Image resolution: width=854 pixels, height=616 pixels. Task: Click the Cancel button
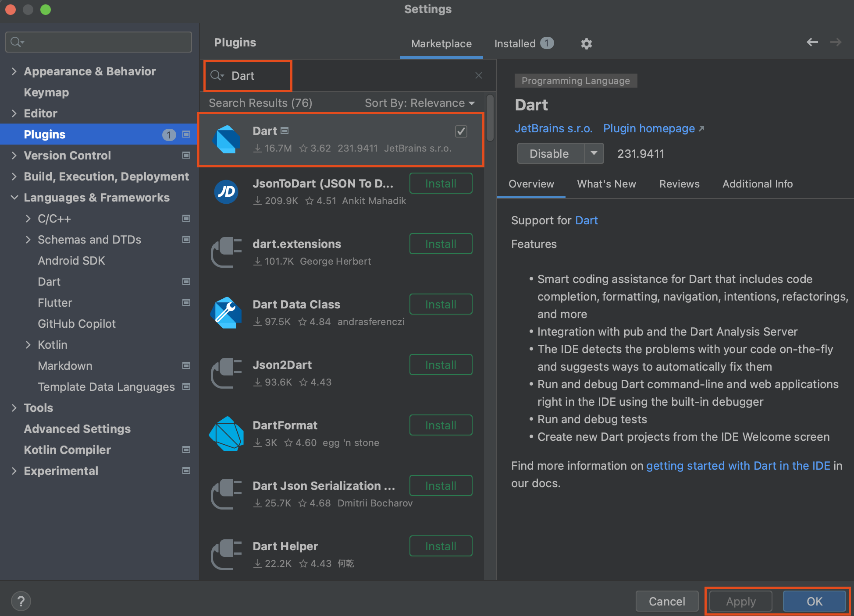667,601
